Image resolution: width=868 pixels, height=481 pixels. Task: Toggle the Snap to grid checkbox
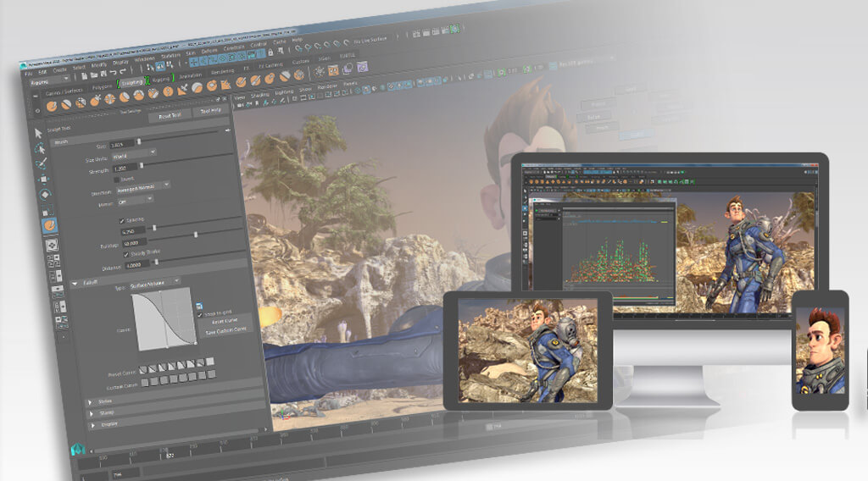coord(200,314)
